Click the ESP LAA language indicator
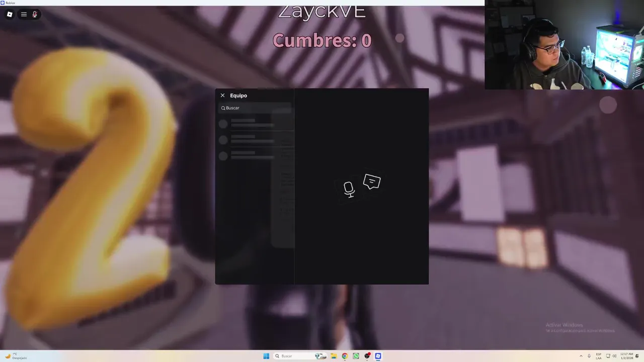This screenshot has width=644, height=362. (x=599, y=356)
